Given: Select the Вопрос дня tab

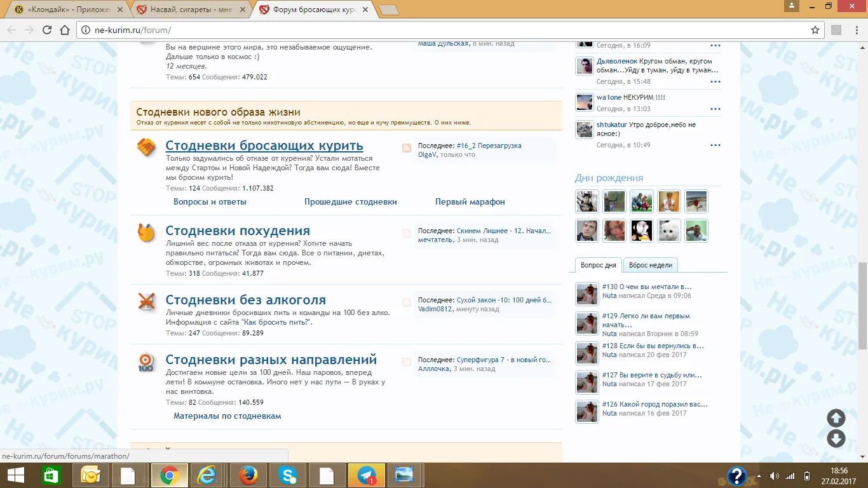Looking at the screenshot, I should 598,265.
